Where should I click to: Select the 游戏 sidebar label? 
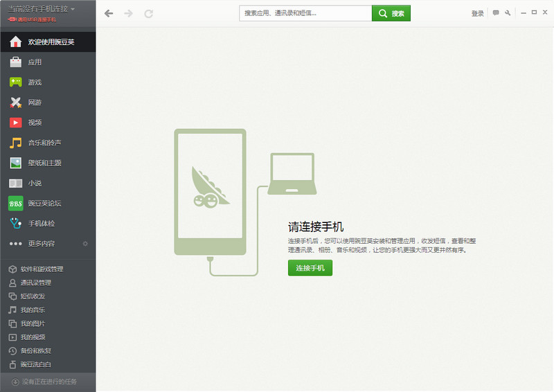(x=35, y=82)
